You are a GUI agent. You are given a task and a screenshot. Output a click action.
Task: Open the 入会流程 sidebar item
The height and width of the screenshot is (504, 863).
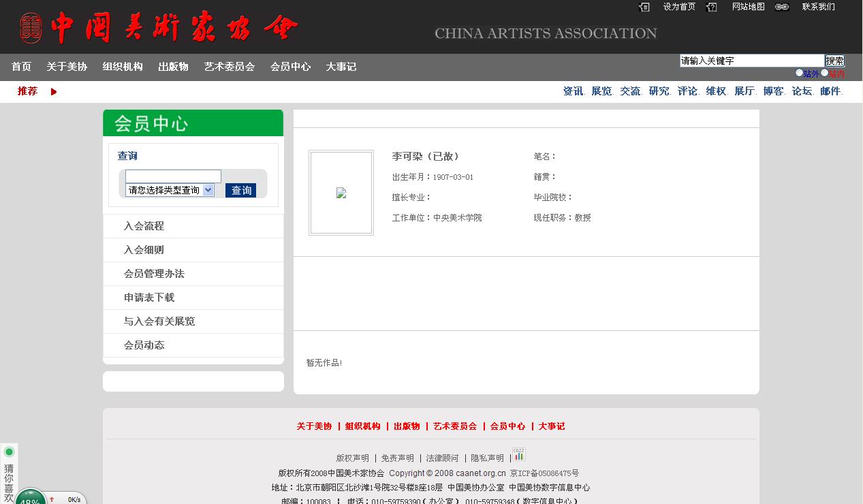144,226
